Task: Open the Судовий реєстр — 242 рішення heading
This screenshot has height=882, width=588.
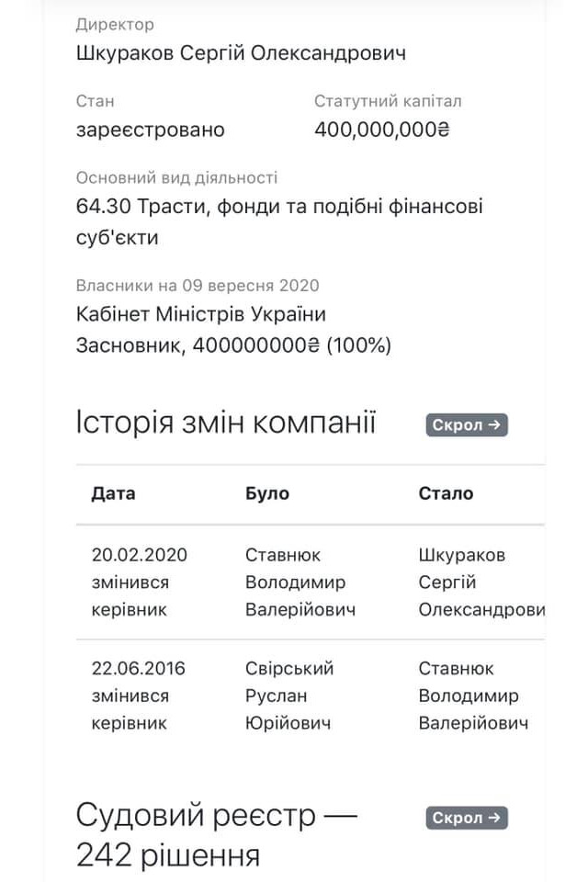Action: [x=216, y=834]
